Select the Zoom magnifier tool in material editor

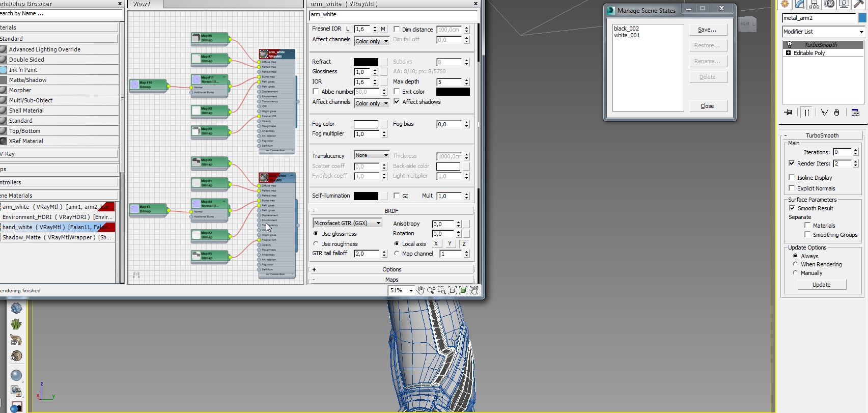(431, 290)
